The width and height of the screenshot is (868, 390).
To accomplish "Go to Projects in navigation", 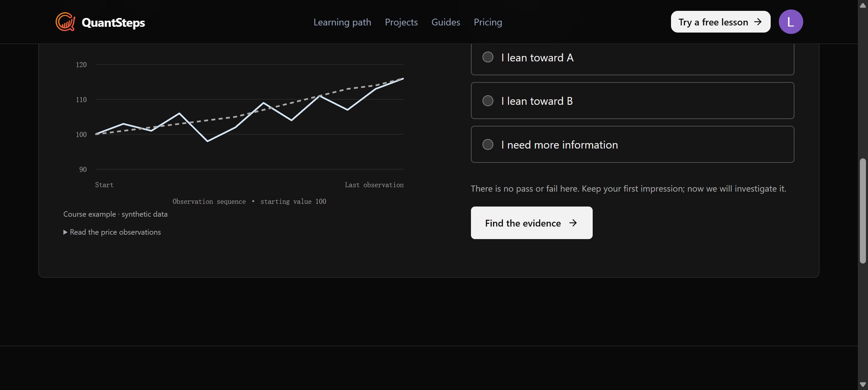I will coord(401,22).
